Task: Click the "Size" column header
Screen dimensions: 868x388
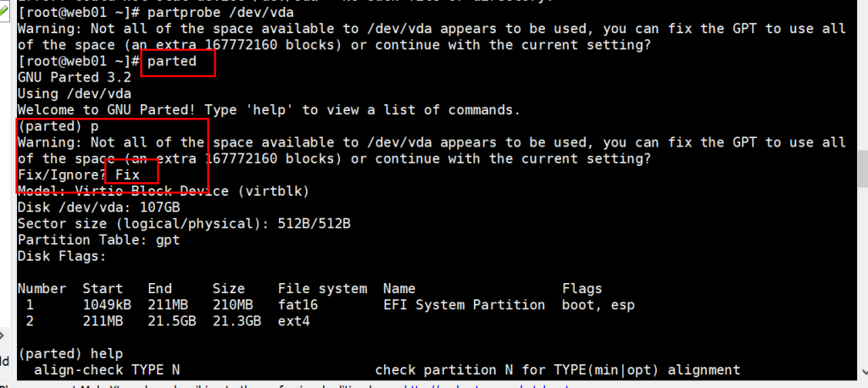Action: (229, 288)
